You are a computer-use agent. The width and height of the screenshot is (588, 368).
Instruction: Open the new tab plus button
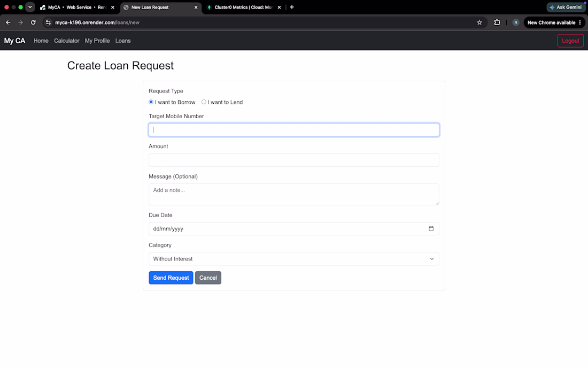292,7
